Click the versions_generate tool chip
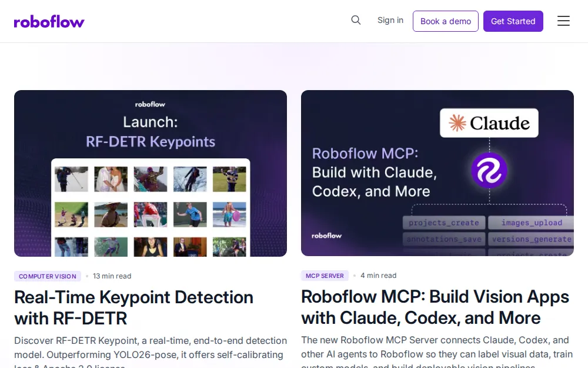 tap(531, 239)
